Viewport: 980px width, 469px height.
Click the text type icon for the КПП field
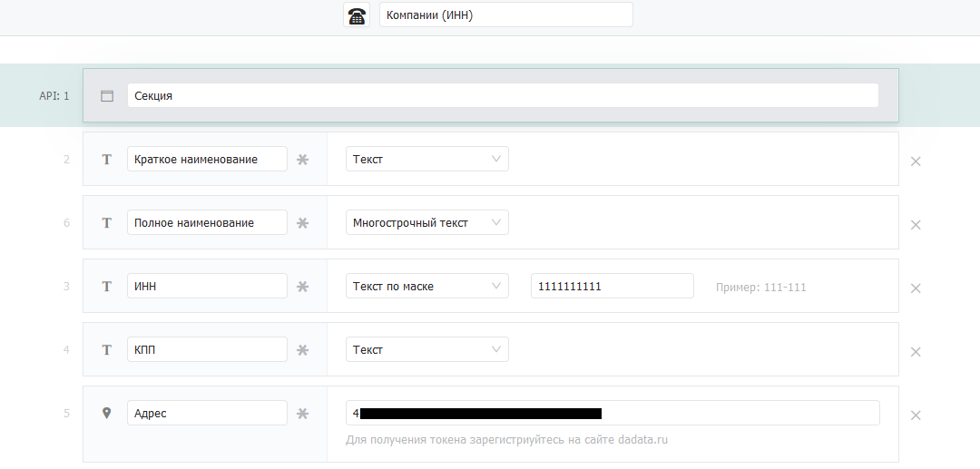pyautogui.click(x=107, y=350)
